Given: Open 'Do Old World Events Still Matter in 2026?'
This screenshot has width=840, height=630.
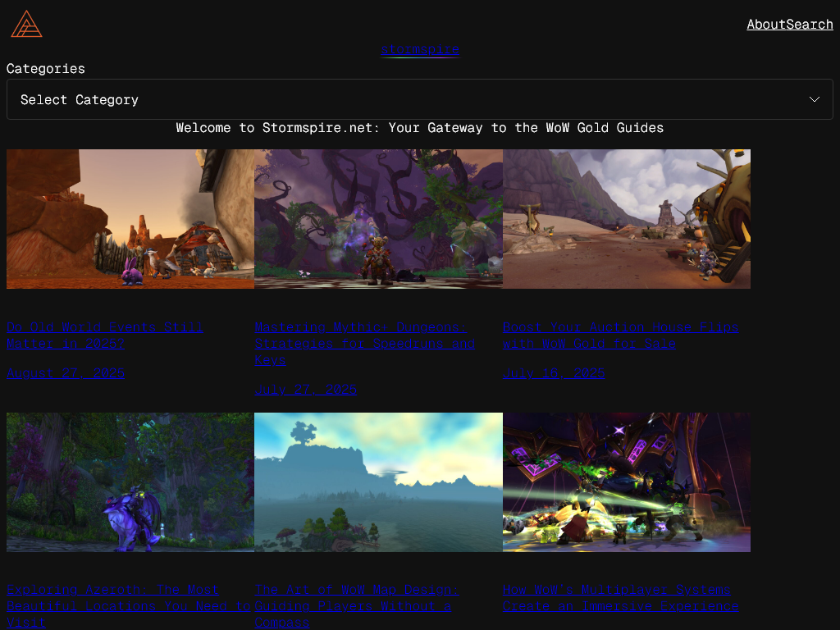Looking at the screenshot, I should 104,335.
